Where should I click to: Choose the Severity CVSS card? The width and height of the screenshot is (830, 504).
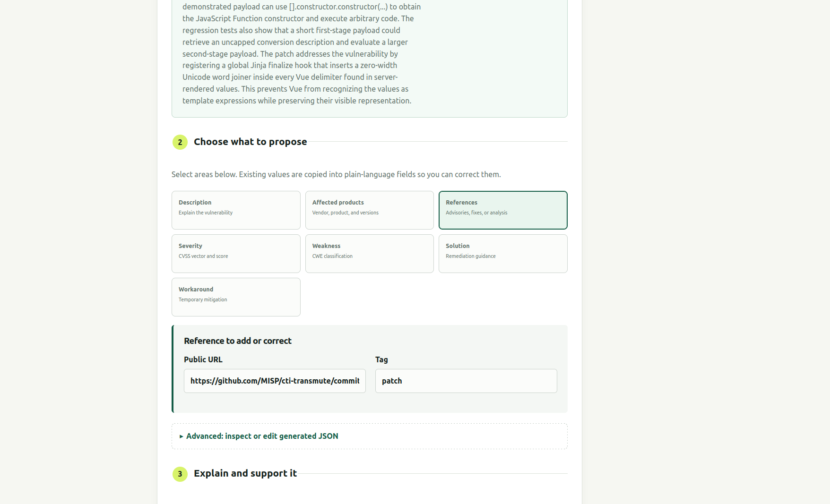click(236, 254)
